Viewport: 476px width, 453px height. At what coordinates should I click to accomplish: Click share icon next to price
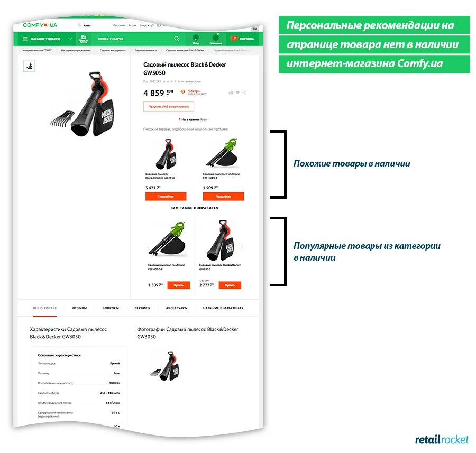[x=244, y=92]
